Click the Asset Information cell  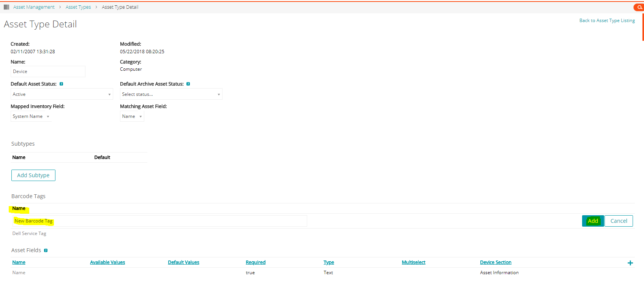(x=499, y=273)
